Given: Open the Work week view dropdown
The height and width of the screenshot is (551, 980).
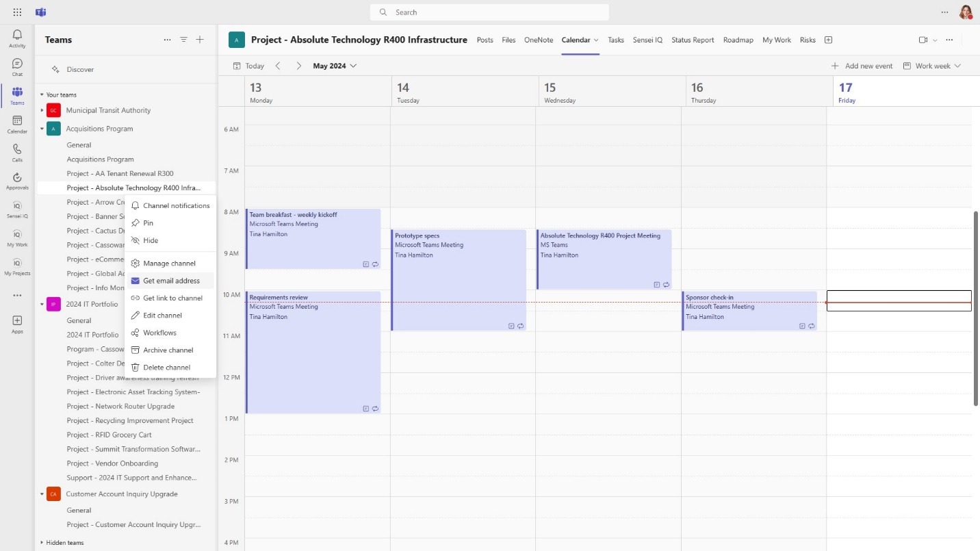Looking at the screenshot, I should click(x=932, y=66).
